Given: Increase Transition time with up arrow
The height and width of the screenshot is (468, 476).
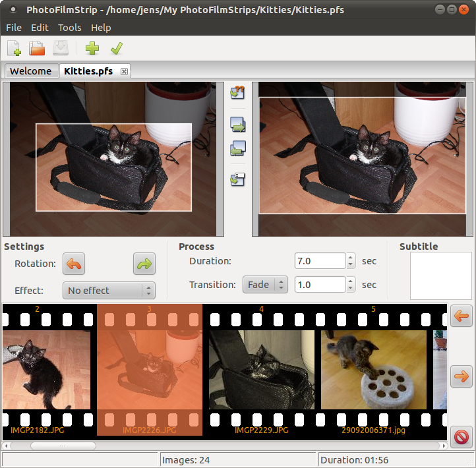Looking at the screenshot, I should click(x=351, y=281).
